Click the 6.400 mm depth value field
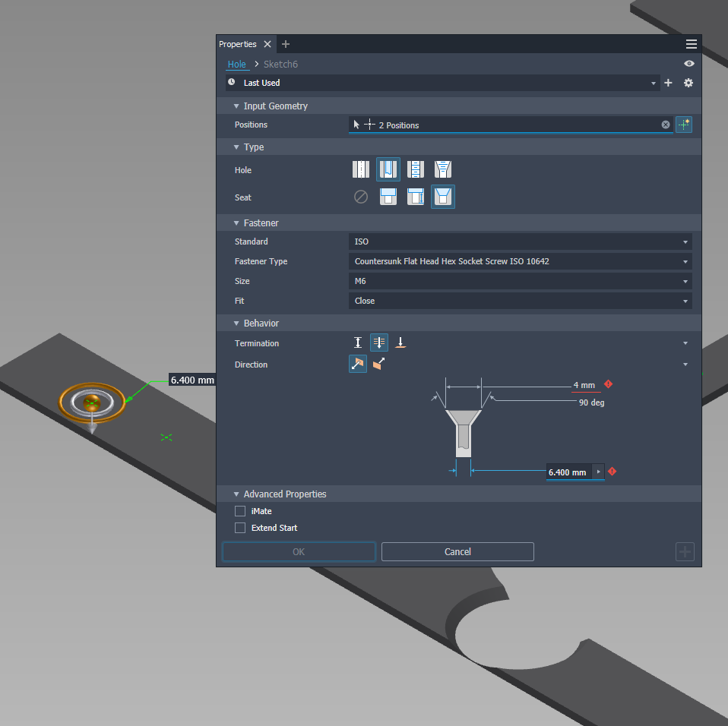 coord(567,472)
